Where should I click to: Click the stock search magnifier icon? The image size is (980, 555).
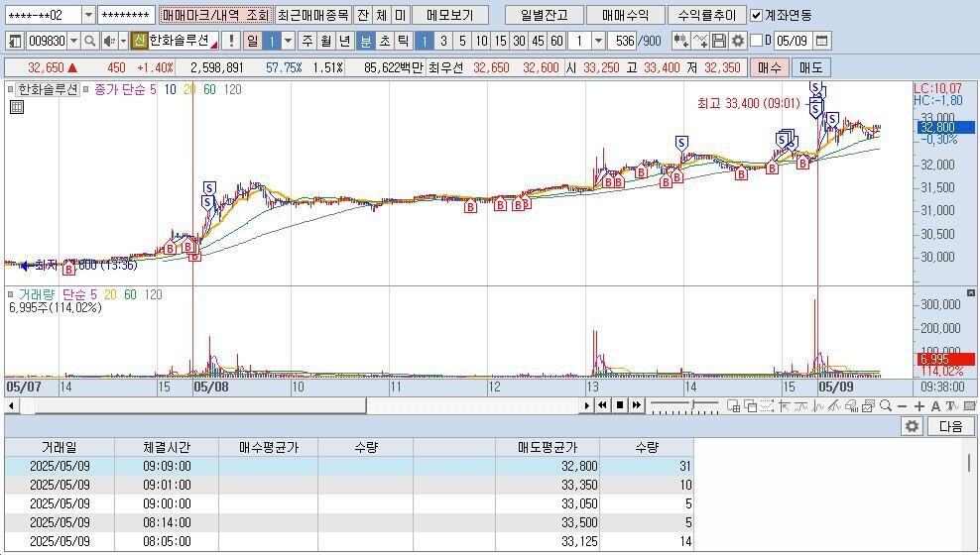coord(90,41)
